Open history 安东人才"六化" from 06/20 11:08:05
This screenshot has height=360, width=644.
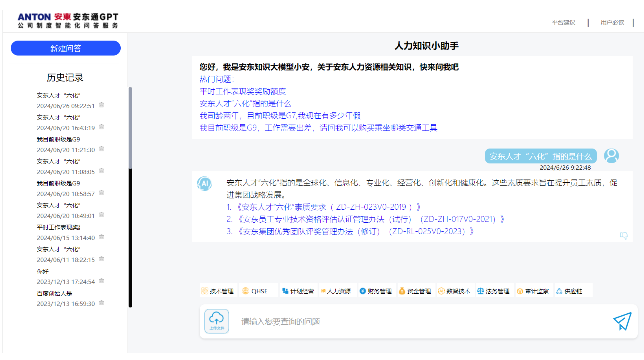click(x=58, y=161)
